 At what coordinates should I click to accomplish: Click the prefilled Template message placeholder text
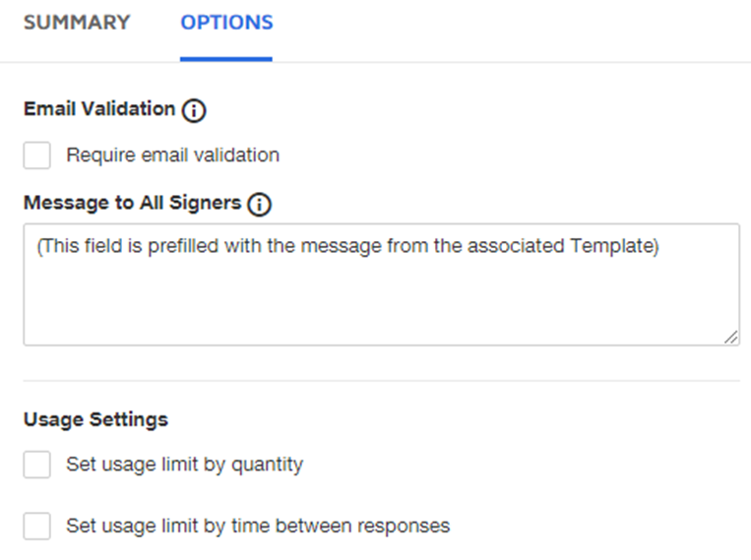click(346, 246)
